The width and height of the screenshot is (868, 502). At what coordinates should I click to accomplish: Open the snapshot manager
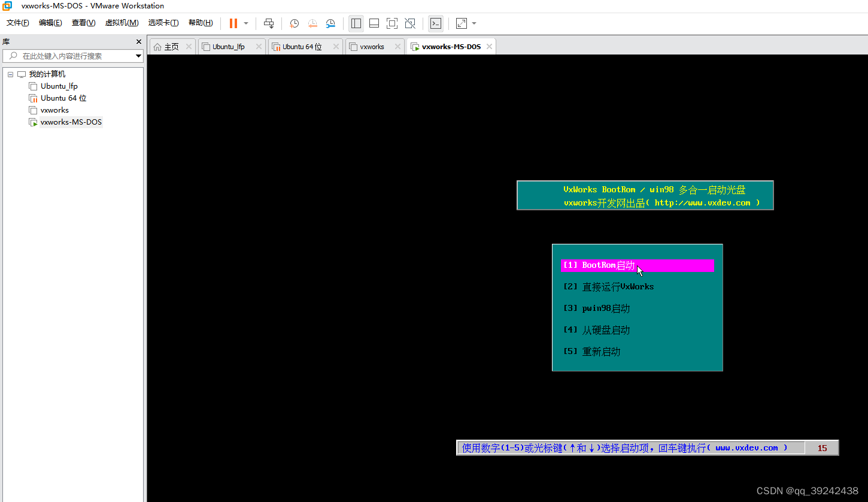[330, 23]
